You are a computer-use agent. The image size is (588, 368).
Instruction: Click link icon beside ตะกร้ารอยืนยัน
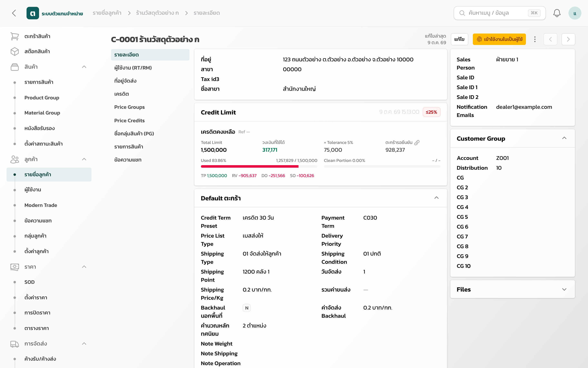pyautogui.click(x=417, y=142)
